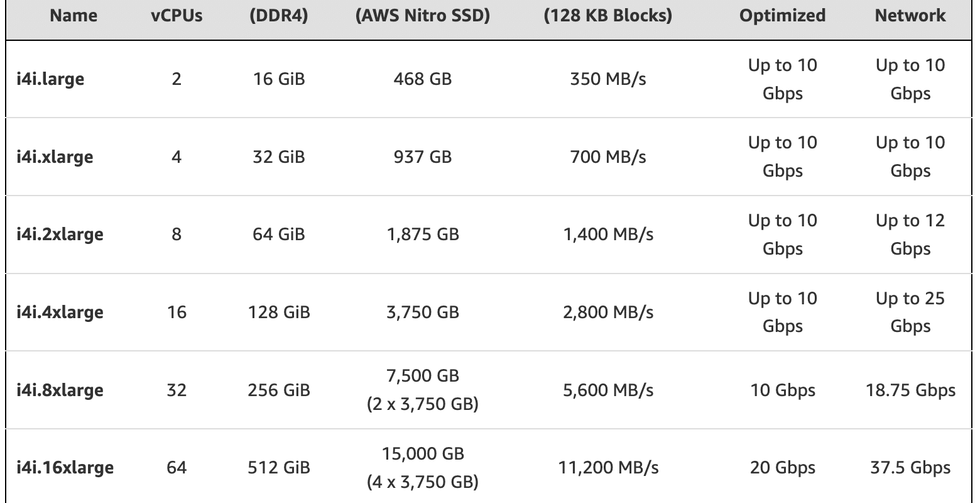The width and height of the screenshot is (980, 503).
Task: Click the 128 KB Blocks column header
Action: click(x=608, y=16)
